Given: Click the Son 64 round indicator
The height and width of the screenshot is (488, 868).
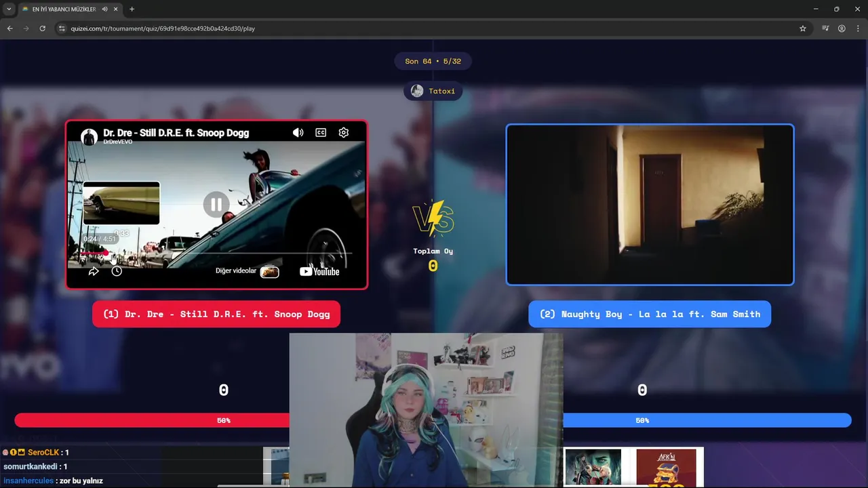Looking at the screenshot, I should coord(433,61).
